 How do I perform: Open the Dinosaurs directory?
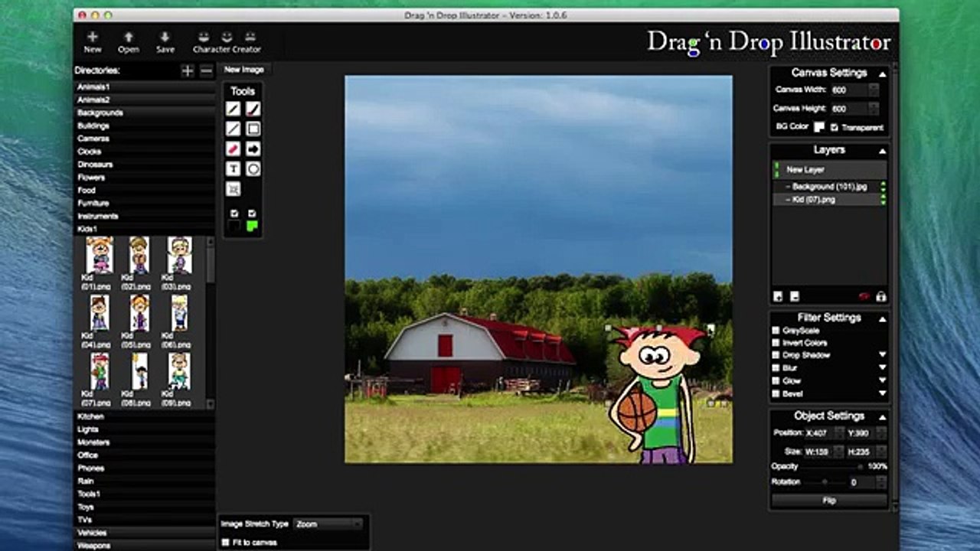coord(144,165)
